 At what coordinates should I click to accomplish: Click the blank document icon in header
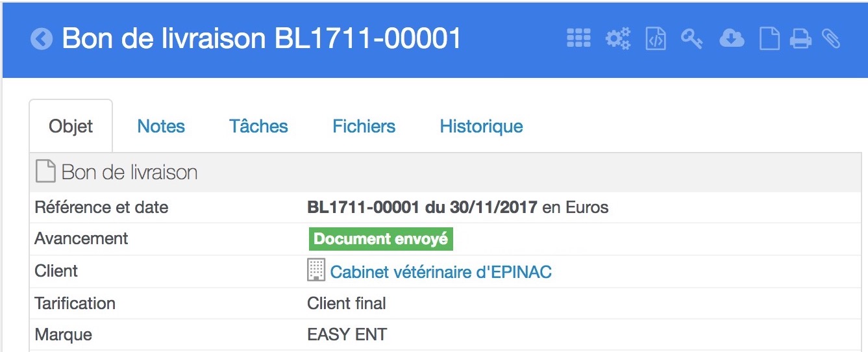point(769,39)
